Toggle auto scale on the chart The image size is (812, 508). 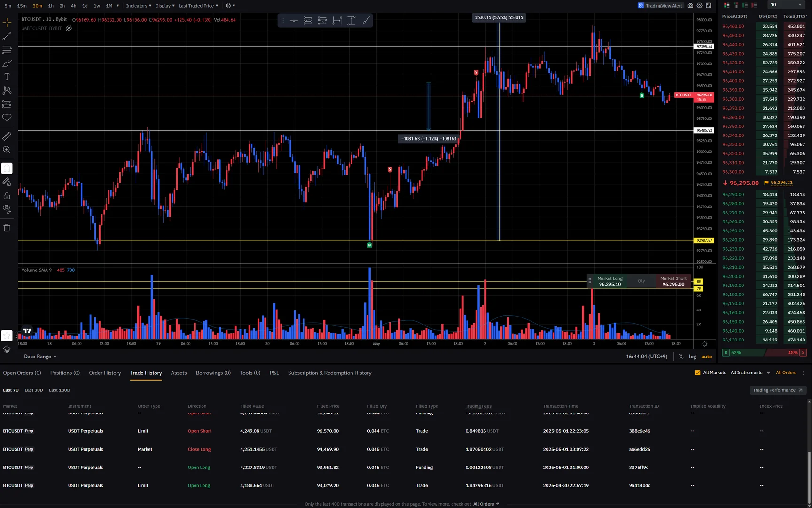[706, 357]
